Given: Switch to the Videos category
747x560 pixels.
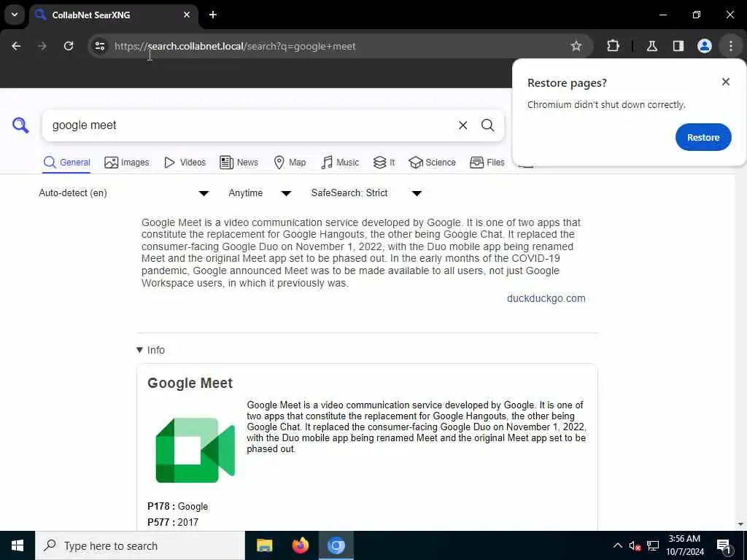Looking at the screenshot, I should (185, 163).
